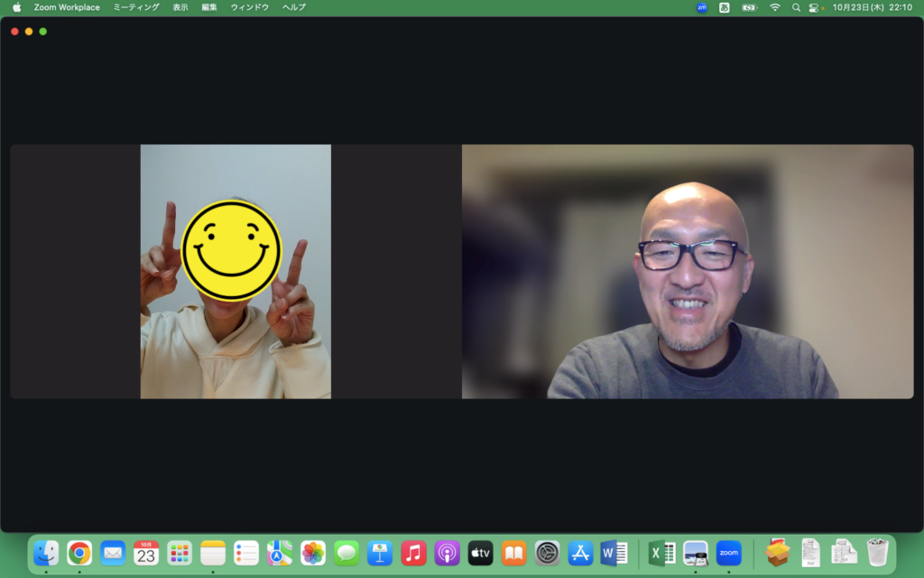Open the Wi-Fi status menu
Viewport: 924px width, 578px height.
coord(774,7)
